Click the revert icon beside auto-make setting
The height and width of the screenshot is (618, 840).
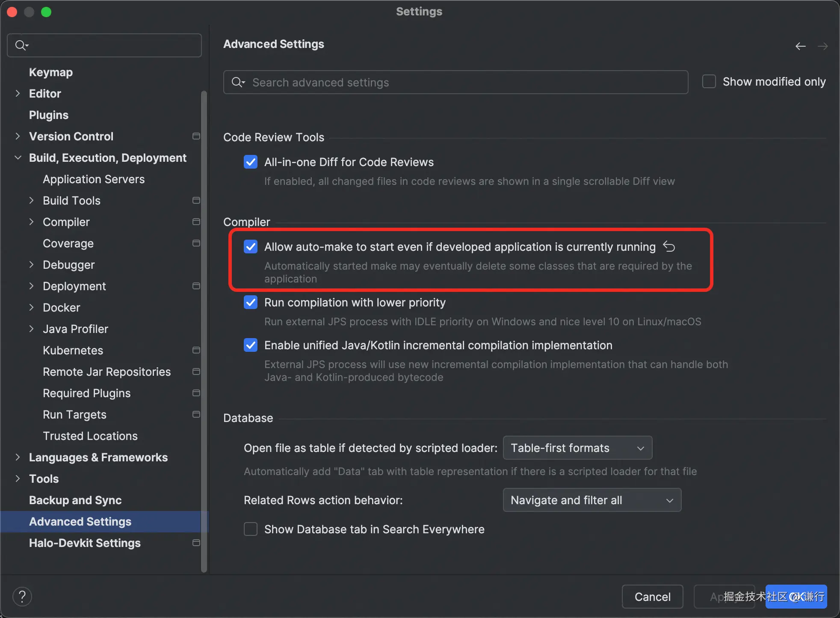pos(669,246)
